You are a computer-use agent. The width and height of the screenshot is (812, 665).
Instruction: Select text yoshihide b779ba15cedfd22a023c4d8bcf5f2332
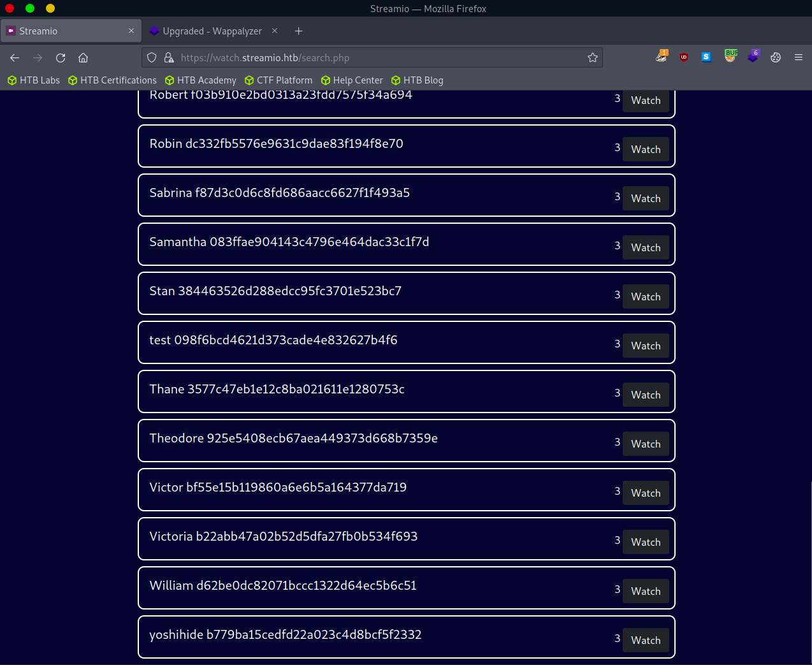(x=286, y=634)
